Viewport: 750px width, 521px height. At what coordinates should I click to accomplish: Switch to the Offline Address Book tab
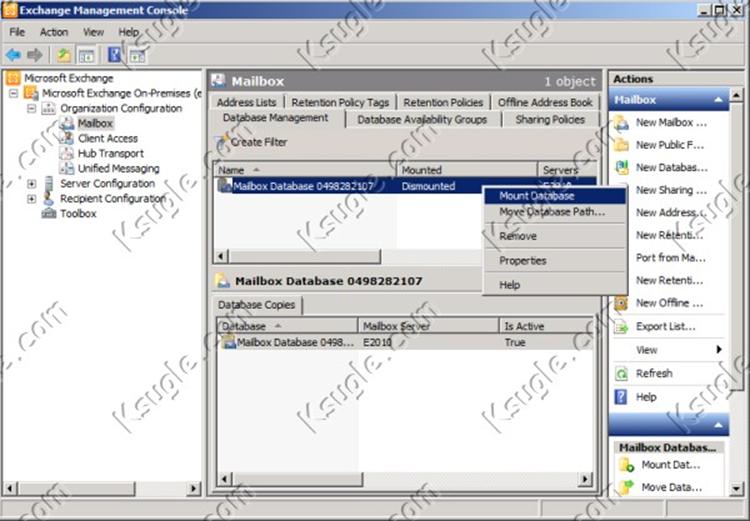545,102
